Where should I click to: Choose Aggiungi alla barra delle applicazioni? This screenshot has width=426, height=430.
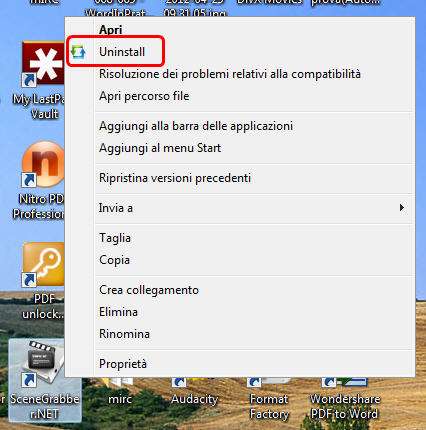[196, 126]
